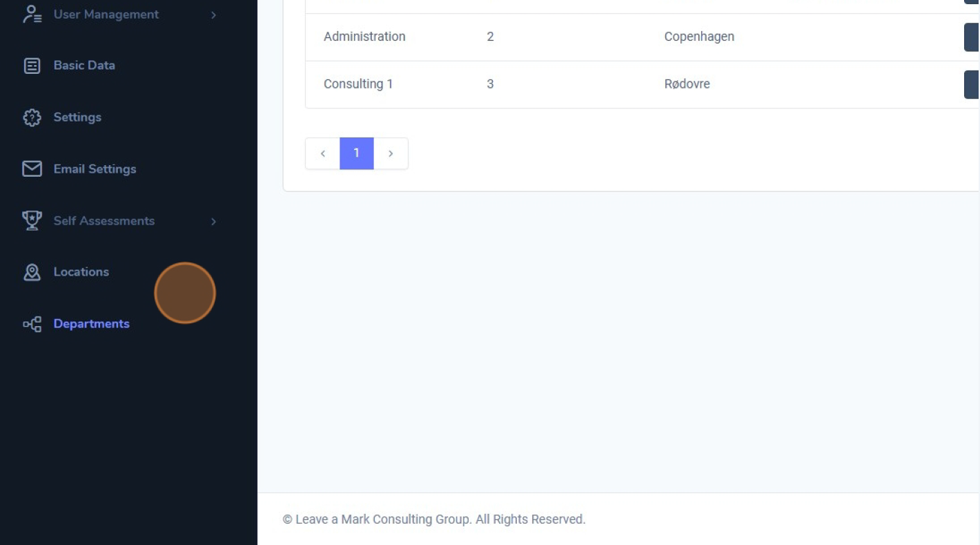
Task: Click the Email Settings envelope icon
Action: (x=32, y=169)
